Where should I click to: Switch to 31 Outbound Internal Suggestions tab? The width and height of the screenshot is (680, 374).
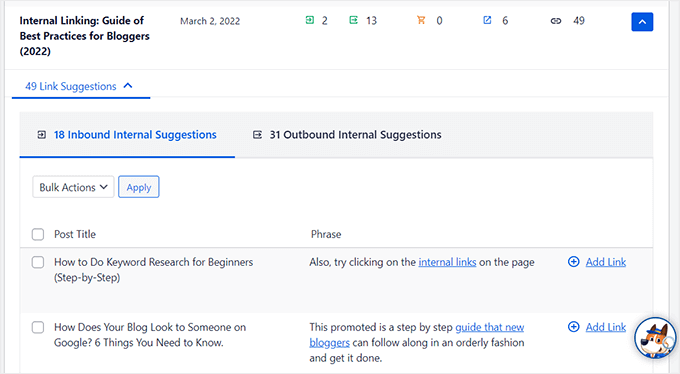click(x=347, y=135)
